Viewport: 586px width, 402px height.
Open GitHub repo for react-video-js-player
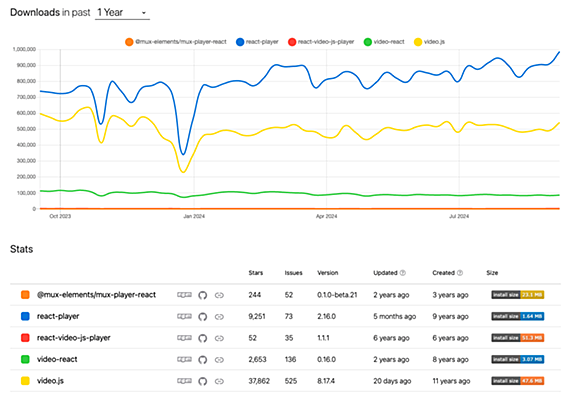pos(203,338)
